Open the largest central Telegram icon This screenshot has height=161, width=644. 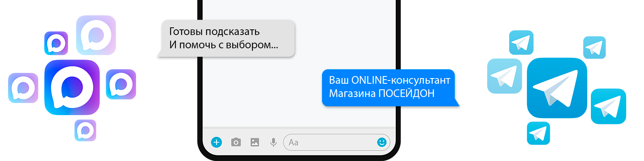[x=557, y=88]
